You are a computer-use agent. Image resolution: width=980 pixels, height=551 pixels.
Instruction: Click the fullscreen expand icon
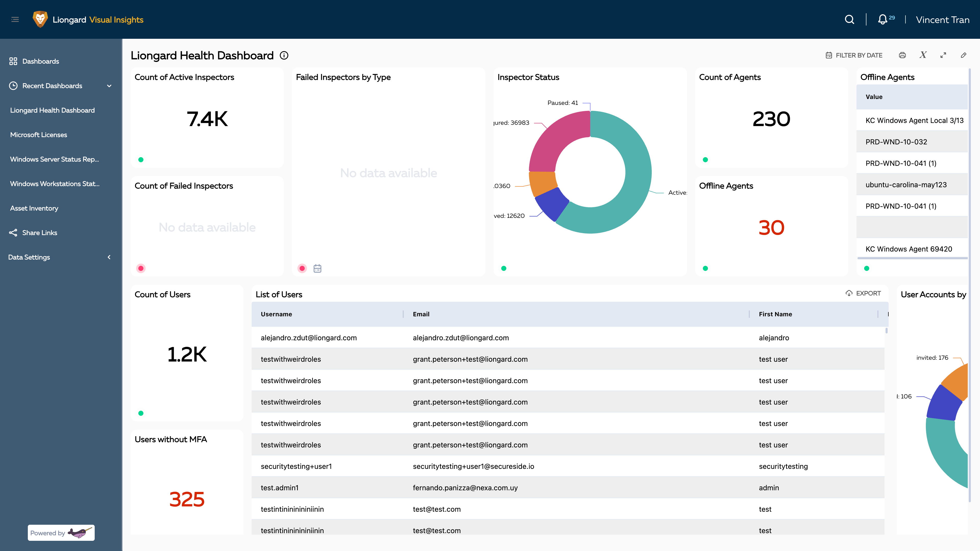(x=943, y=55)
